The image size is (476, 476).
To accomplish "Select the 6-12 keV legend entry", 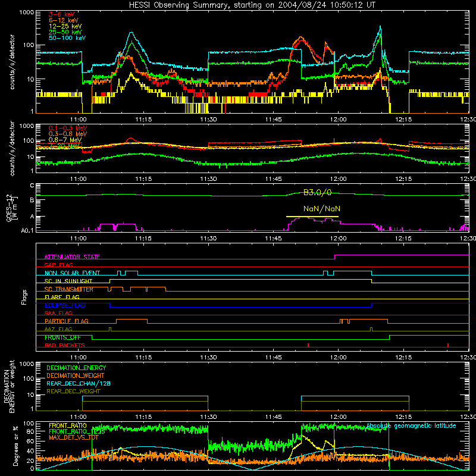I will pyautogui.click(x=63, y=20).
